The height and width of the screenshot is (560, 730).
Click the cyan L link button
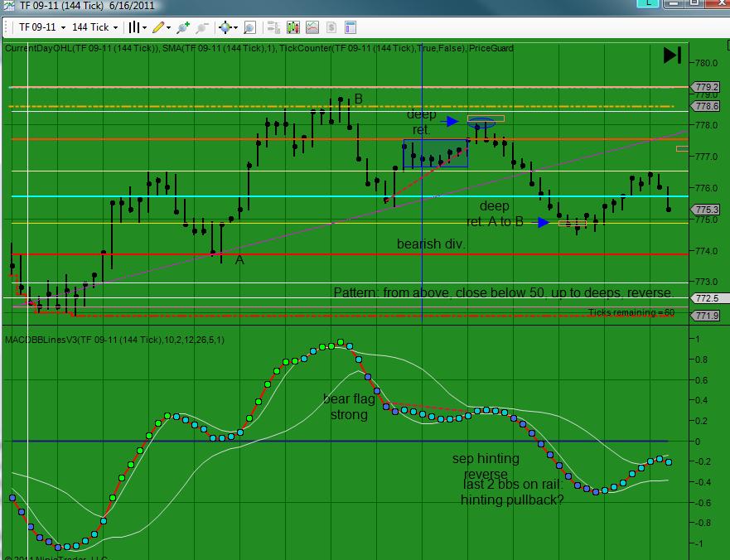648,2
